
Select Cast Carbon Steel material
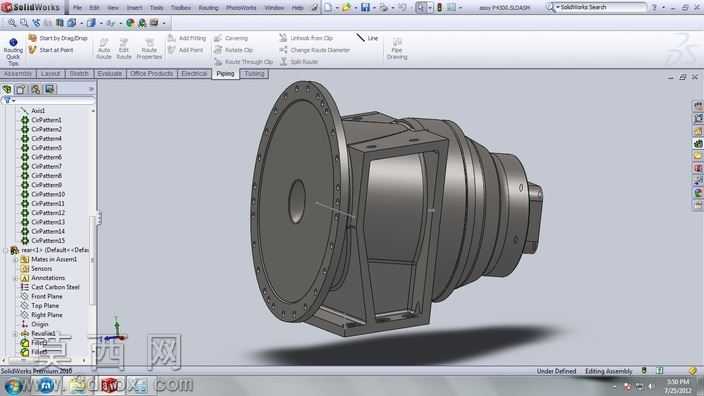tap(55, 287)
